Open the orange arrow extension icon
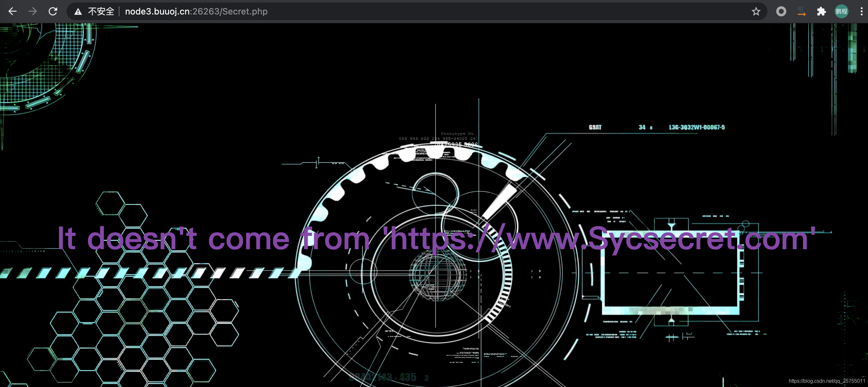 [802, 11]
